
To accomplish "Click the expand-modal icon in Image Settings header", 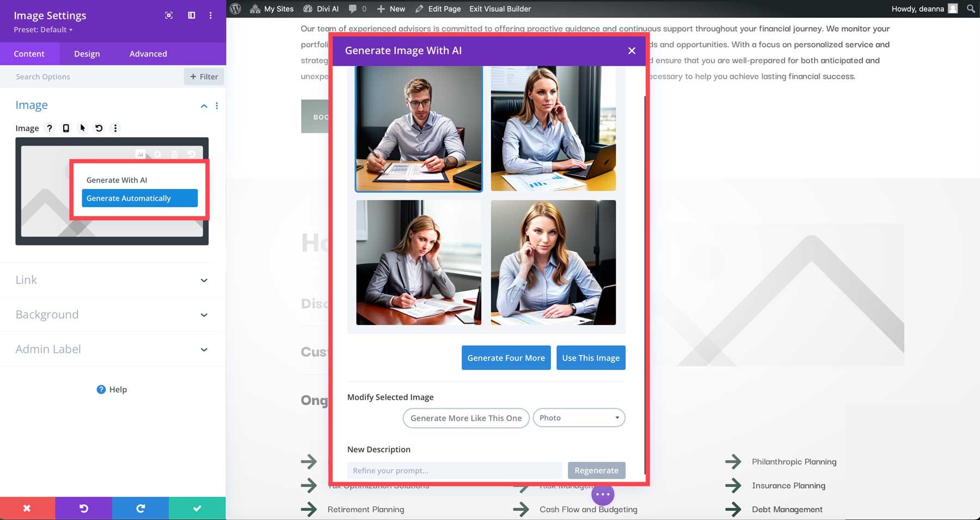I will click(169, 15).
